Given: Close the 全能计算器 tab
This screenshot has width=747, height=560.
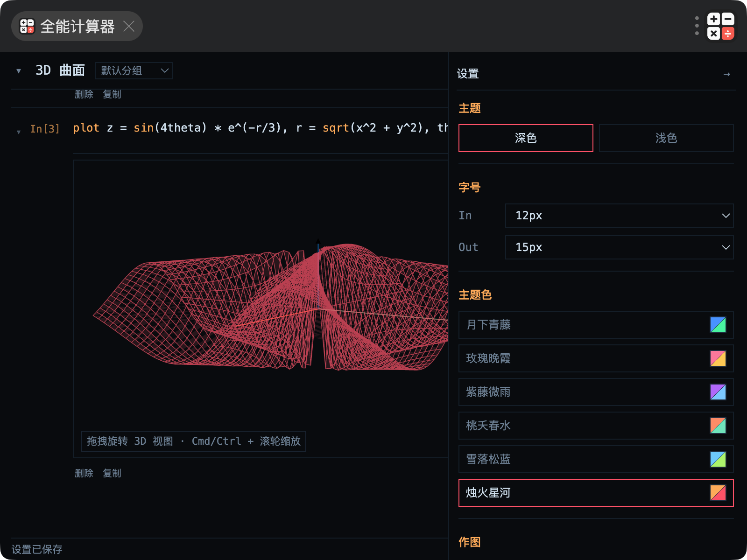Looking at the screenshot, I should [x=129, y=27].
